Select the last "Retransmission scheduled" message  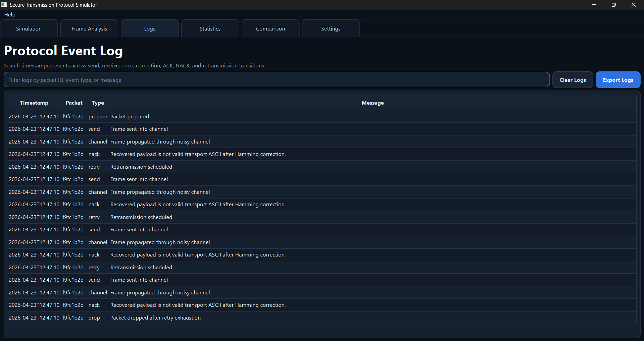[x=141, y=268]
